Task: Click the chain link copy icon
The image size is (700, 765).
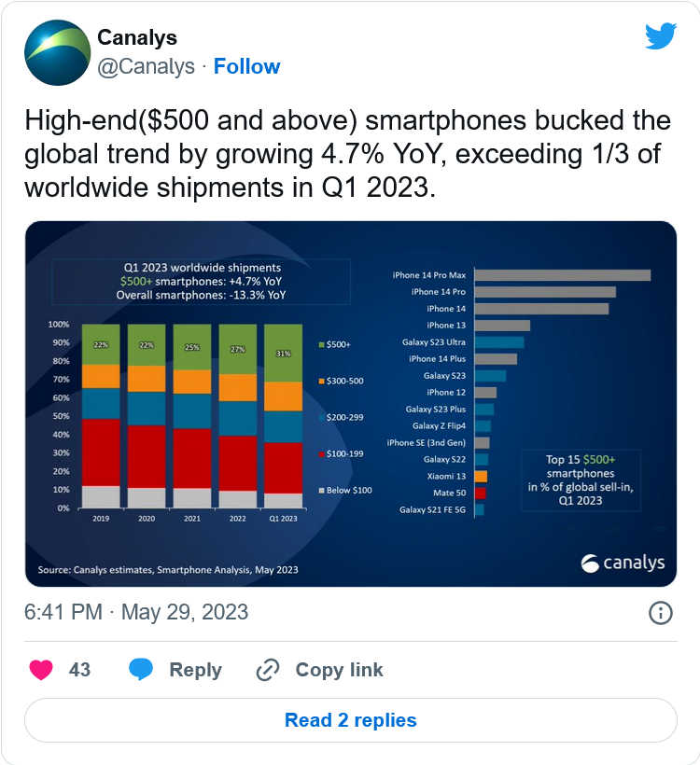Action: [x=268, y=670]
